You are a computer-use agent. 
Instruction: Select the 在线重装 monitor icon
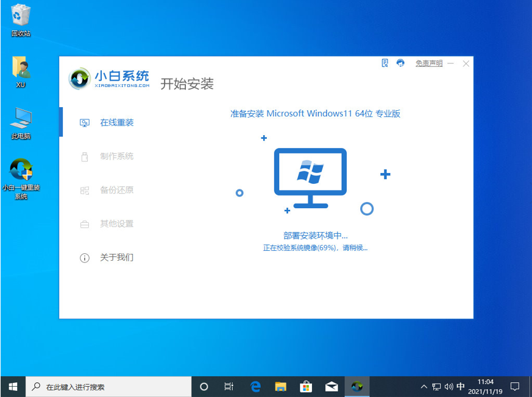click(85, 122)
